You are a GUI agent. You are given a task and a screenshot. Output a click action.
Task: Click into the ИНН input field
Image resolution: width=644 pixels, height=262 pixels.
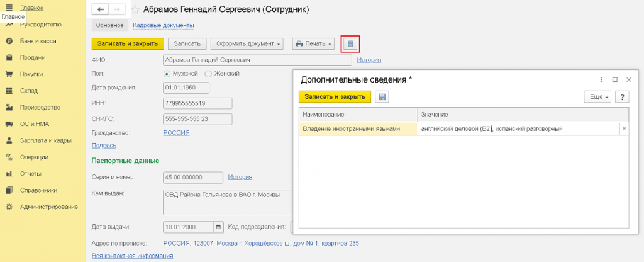[197, 103]
